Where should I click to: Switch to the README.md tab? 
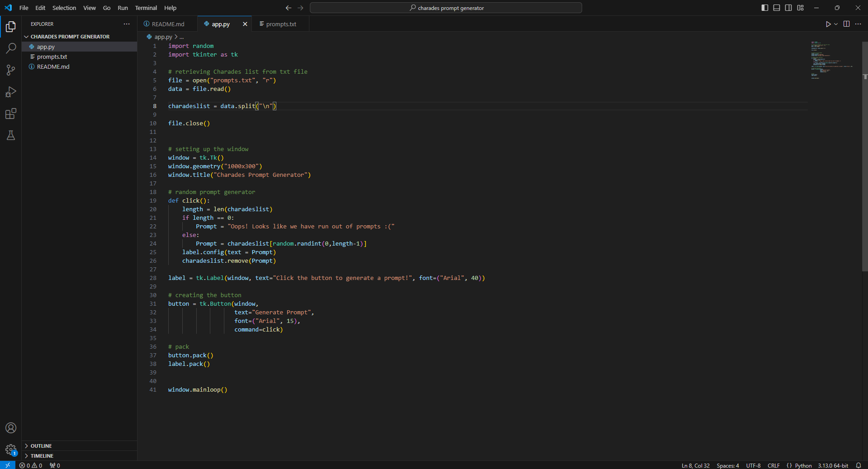(x=168, y=24)
